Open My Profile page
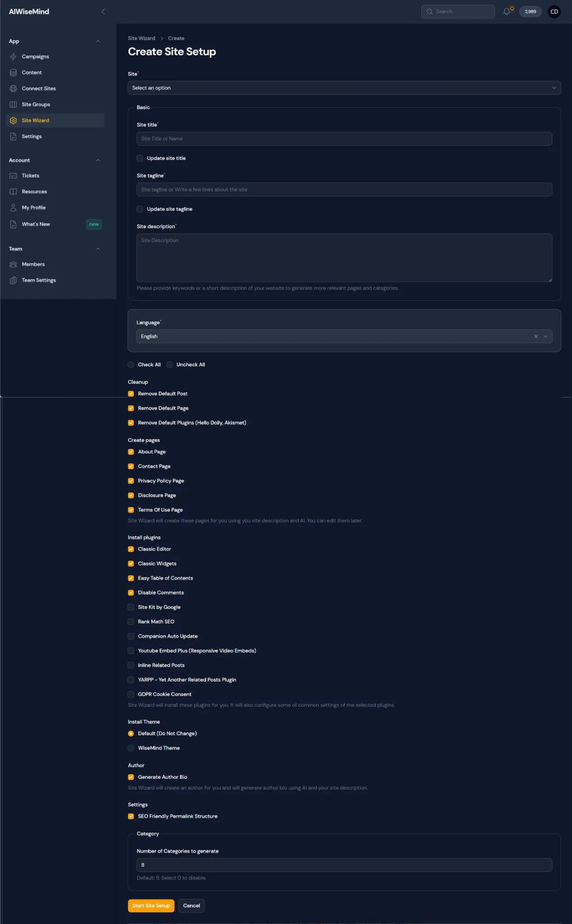Screen dimensions: 572x924 (x=55, y=208)
